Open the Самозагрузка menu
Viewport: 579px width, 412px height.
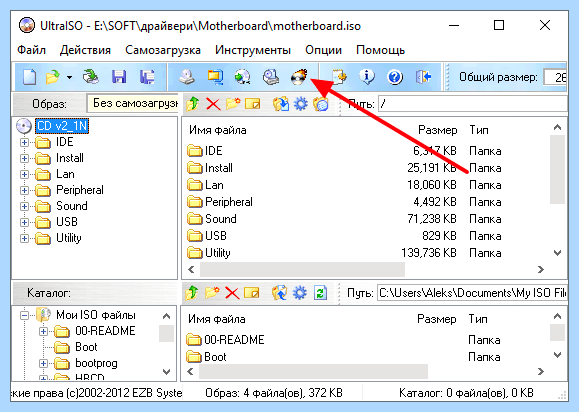(x=163, y=50)
